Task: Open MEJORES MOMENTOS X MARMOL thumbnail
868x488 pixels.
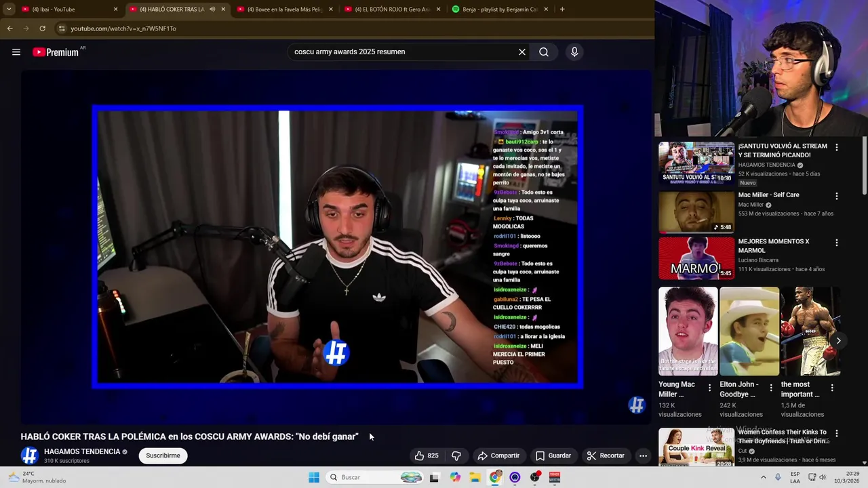Action: [696, 258]
